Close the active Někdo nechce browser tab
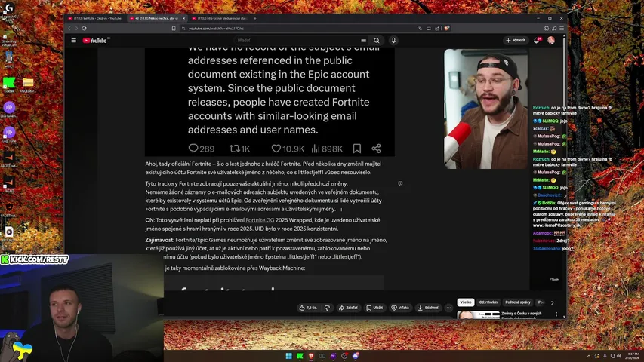The image size is (644, 362). pyautogui.click(x=183, y=18)
